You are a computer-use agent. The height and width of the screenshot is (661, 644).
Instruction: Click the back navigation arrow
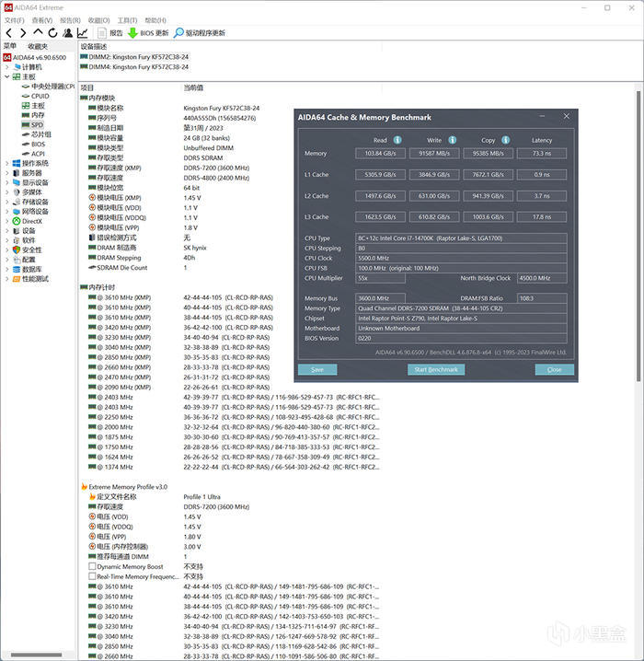click(9, 33)
